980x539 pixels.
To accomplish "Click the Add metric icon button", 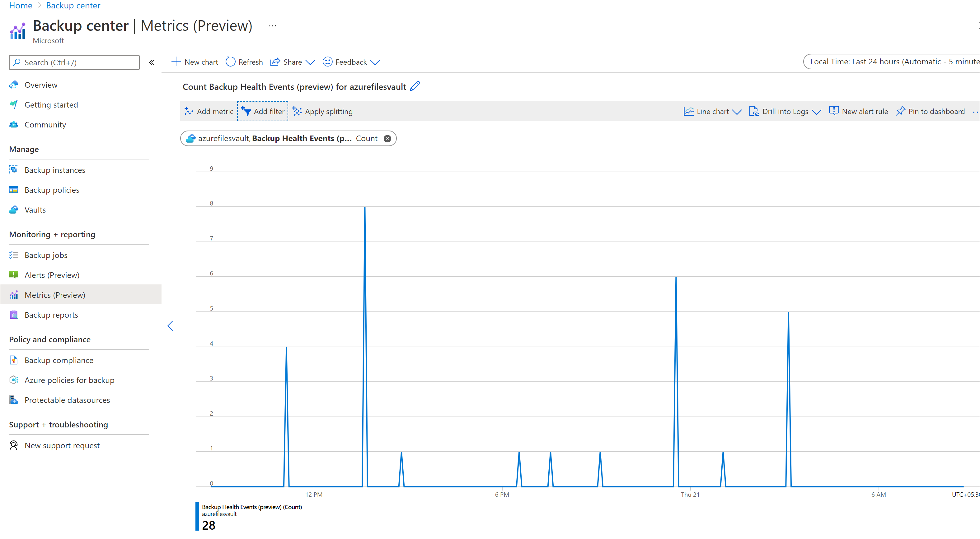I will (188, 112).
